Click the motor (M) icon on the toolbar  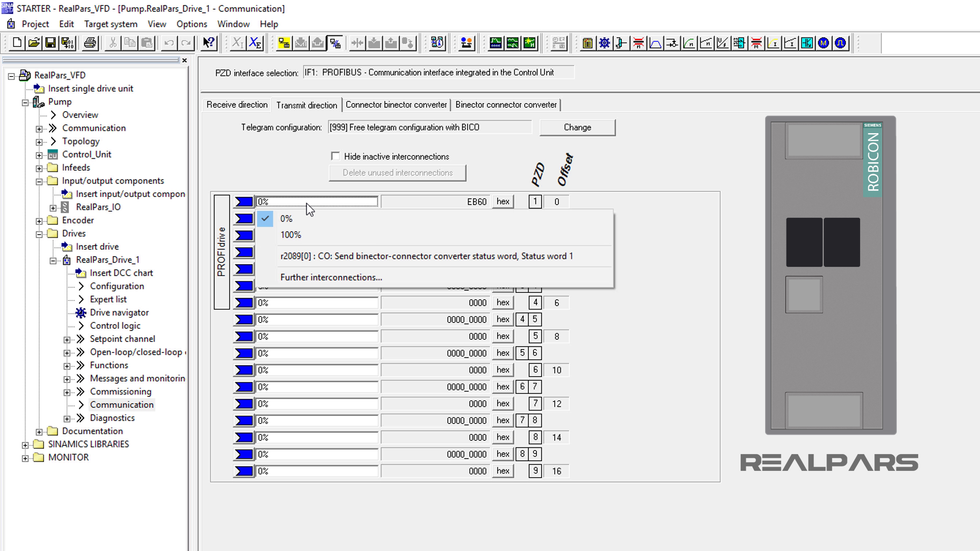823,43
